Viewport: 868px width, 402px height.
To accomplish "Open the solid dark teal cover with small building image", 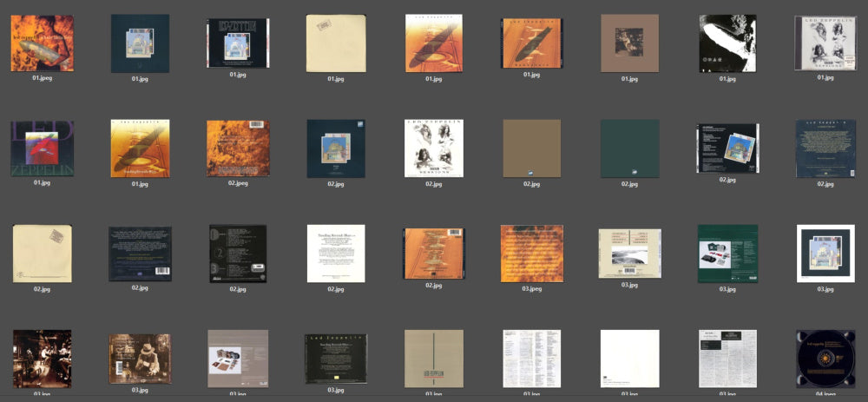I will 140,43.
